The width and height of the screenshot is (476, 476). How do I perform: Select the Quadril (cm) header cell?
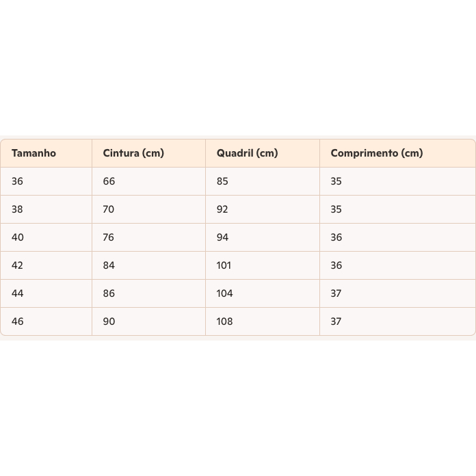point(247,153)
